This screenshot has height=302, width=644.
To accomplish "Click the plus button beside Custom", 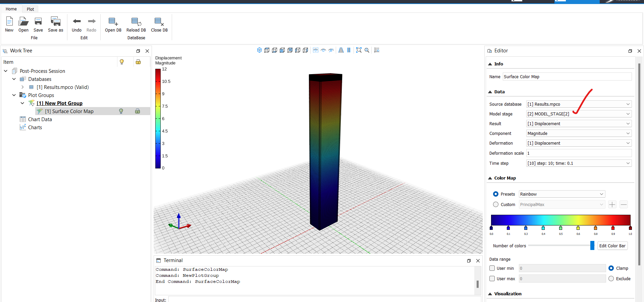I will [612, 204].
